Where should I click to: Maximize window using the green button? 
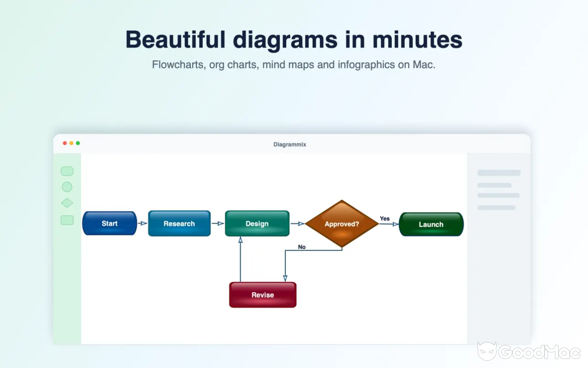tap(78, 144)
